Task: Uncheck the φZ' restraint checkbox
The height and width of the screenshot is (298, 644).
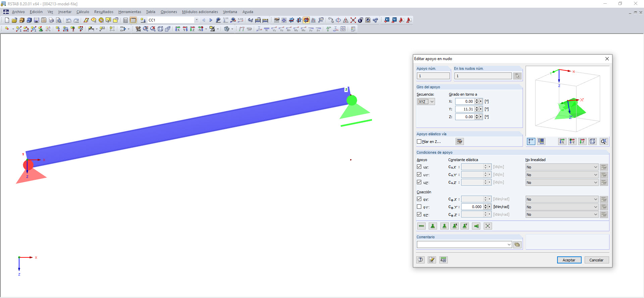Action: click(419, 214)
